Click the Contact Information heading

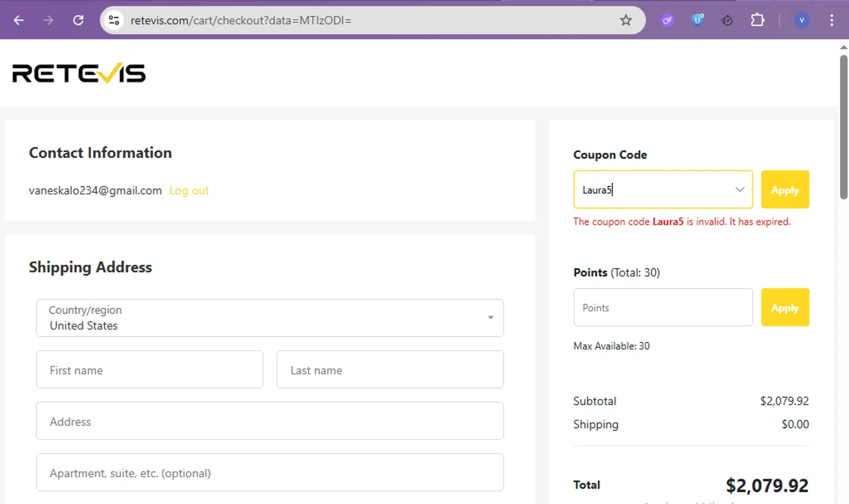click(100, 153)
